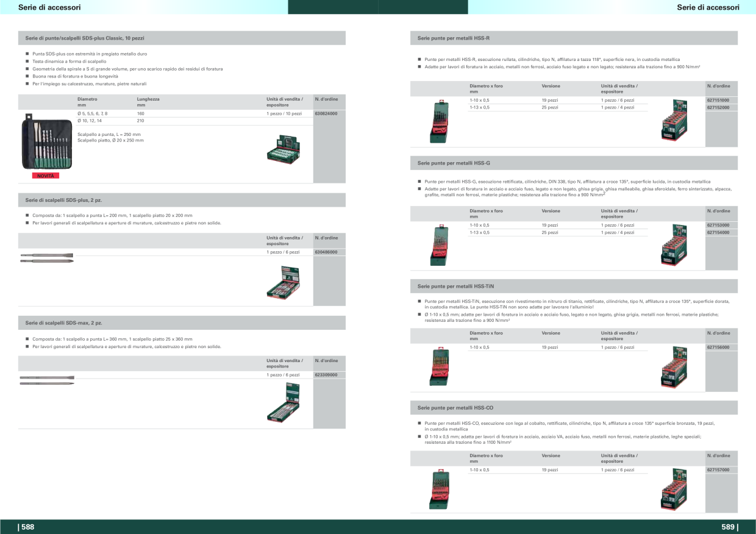Select order number 630824000
This screenshot has width=756, height=534.
(326, 113)
